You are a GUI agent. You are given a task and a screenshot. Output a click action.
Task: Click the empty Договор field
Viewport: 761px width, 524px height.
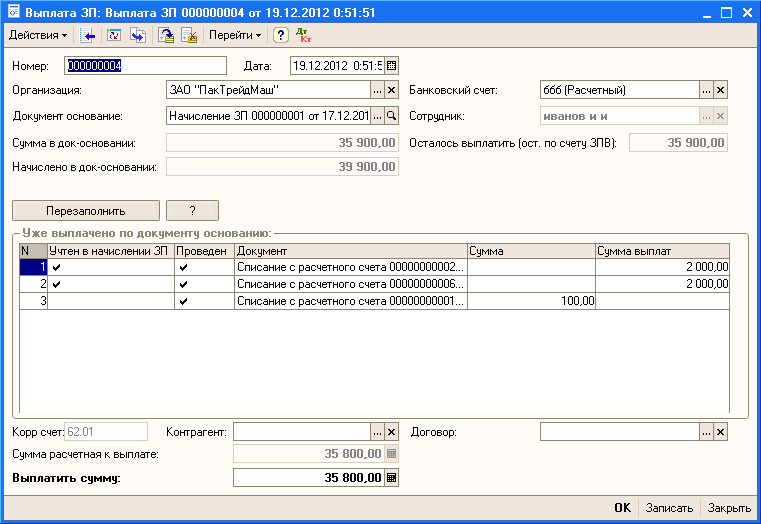pyautogui.click(x=620, y=432)
